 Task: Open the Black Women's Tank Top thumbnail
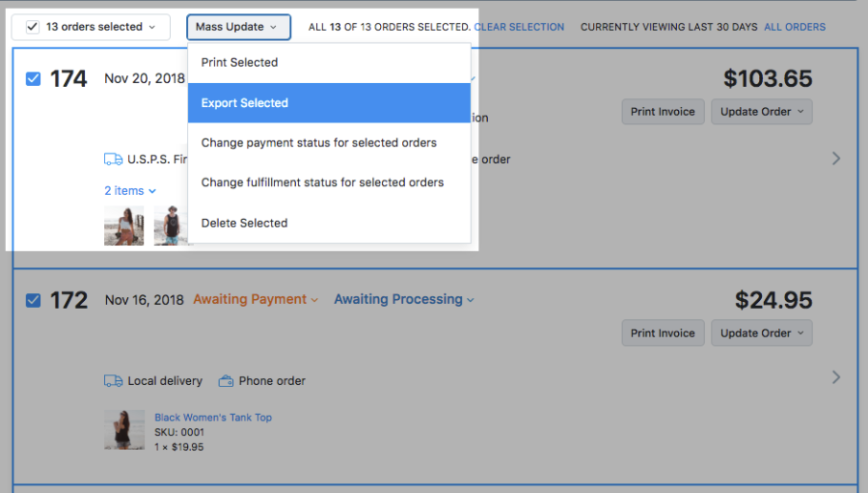pyautogui.click(x=123, y=429)
